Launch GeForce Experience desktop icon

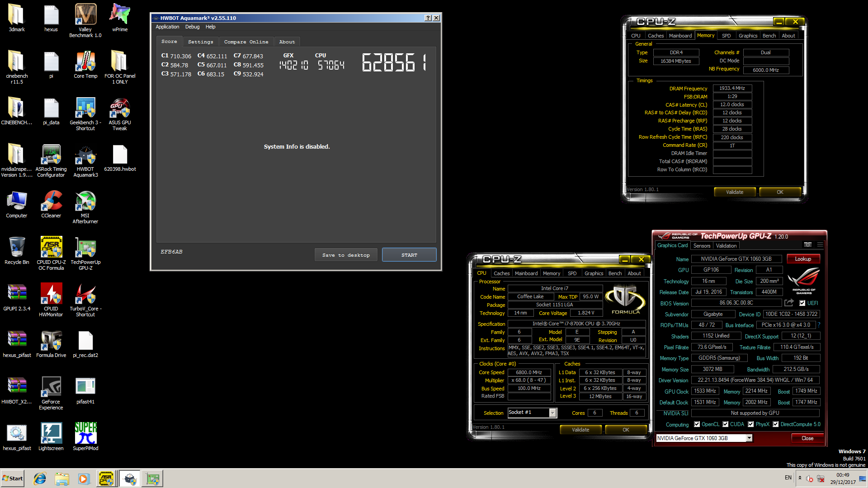(51, 393)
